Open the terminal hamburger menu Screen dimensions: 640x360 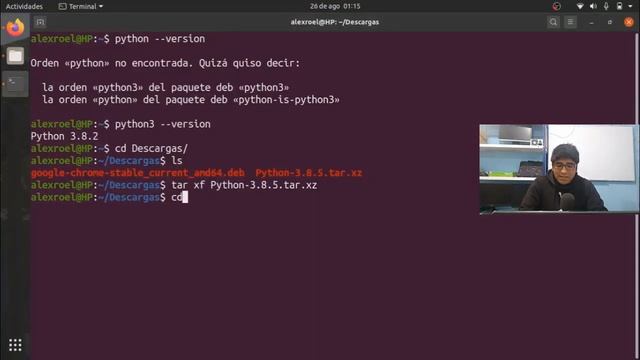(x=570, y=22)
